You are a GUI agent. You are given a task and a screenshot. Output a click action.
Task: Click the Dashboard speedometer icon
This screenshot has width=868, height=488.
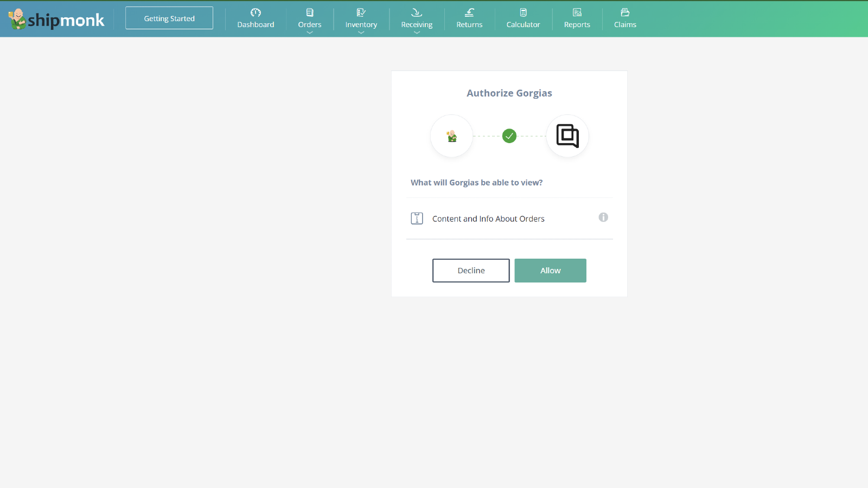coord(256,13)
